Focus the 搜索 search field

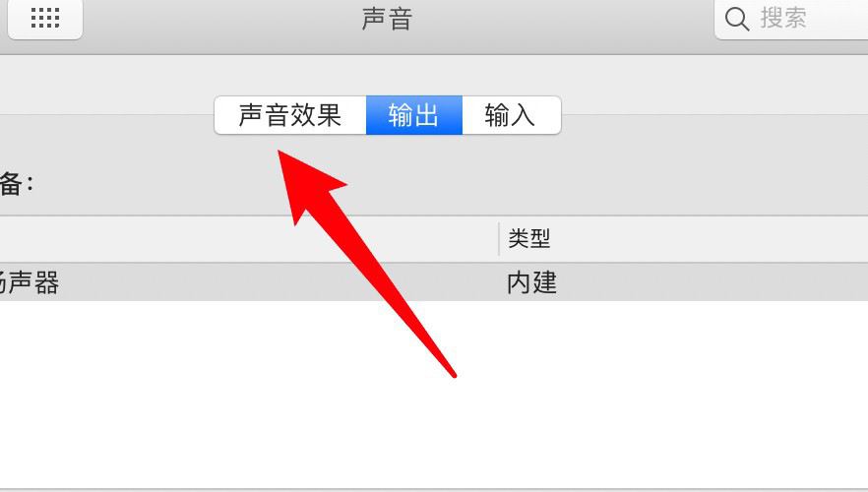791,19
